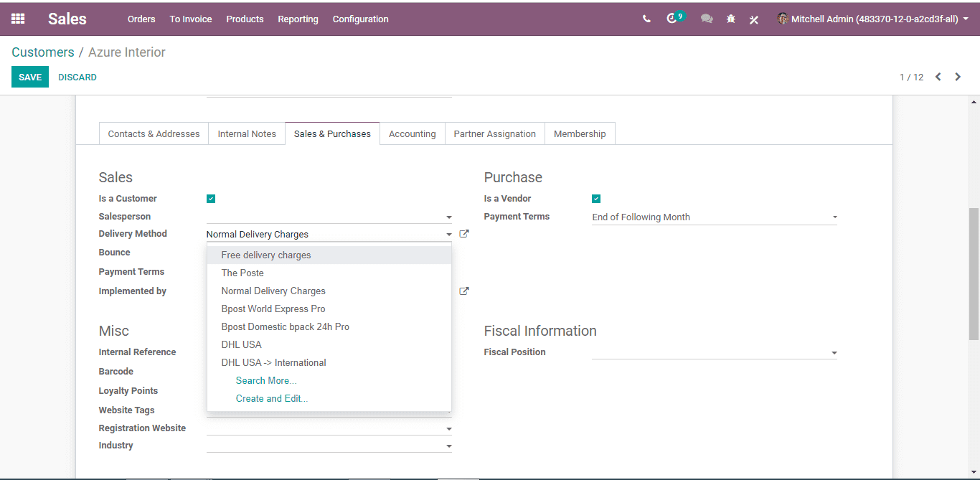
Task: Click Search More... in dropdown
Action: point(266,380)
